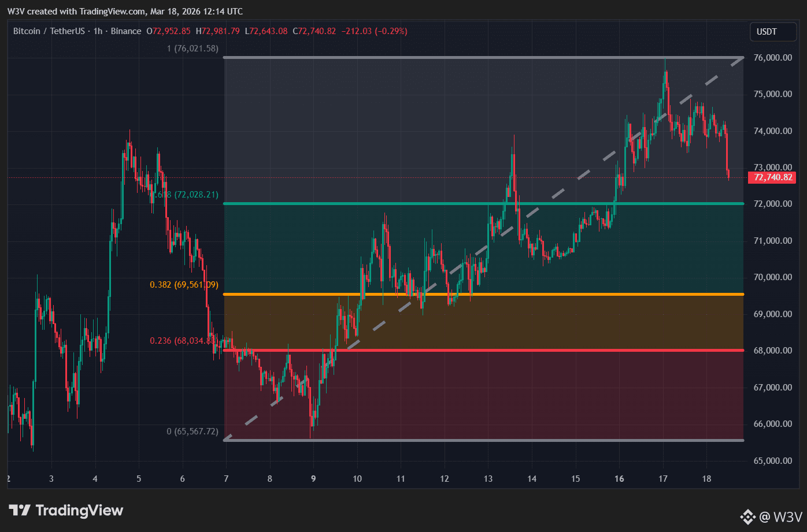Screen dimensions: 807x532
Task: Click the 69,000.00 price axis label
Action: pos(772,314)
